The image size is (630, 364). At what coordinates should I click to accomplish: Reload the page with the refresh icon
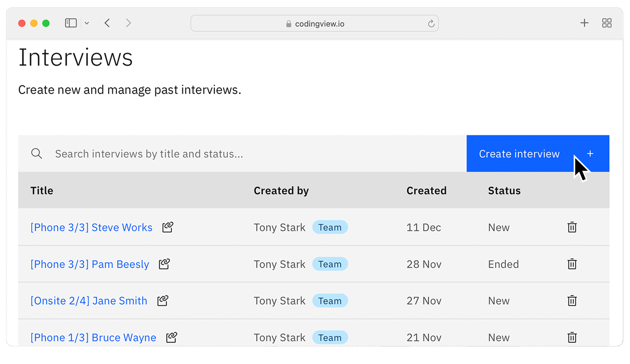(431, 23)
